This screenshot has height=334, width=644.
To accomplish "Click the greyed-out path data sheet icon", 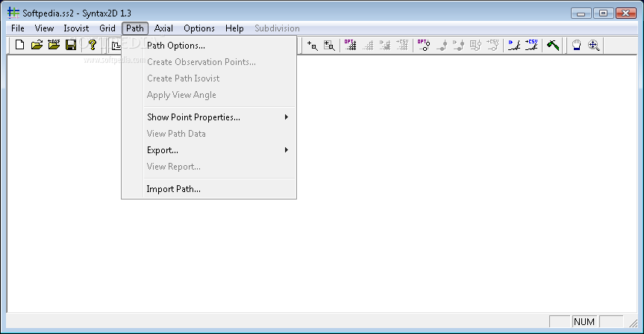I will [x=475, y=46].
